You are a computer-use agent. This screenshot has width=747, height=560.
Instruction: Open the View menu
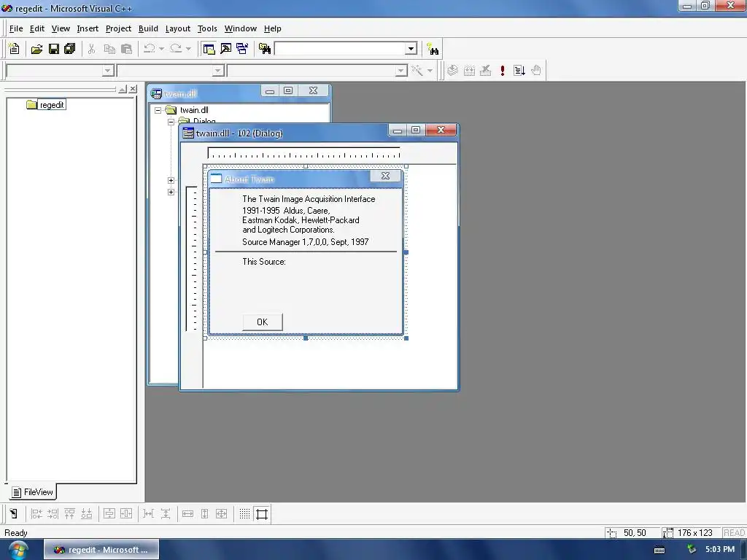(61, 28)
